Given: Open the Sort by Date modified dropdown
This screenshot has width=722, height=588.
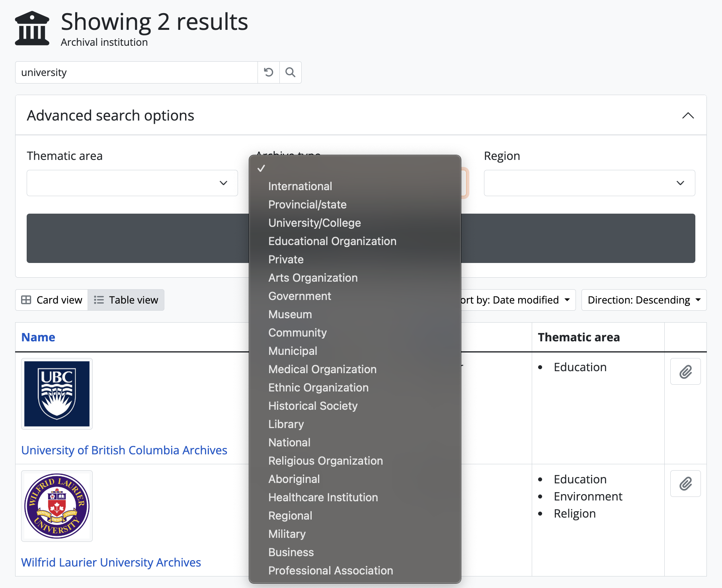Looking at the screenshot, I should click(517, 300).
